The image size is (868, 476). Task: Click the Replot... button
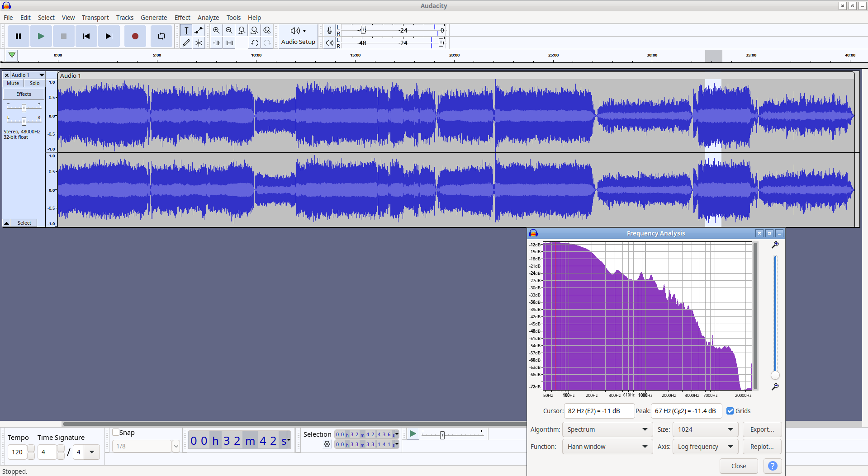[762, 447]
